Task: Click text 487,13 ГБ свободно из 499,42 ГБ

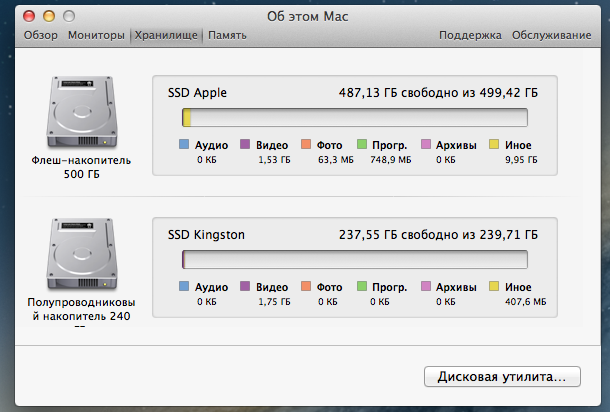Action: pos(438,93)
